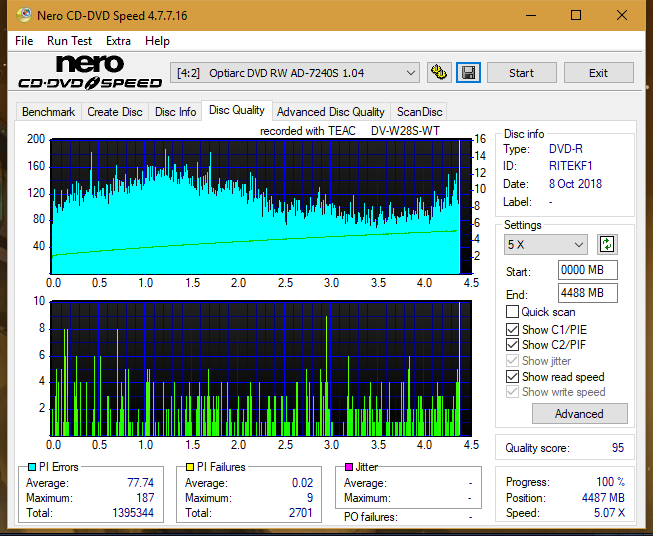Image resolution: width=653 pixels, height=536 pixels.
Task: Open the Run Test menu
Action: click(69, 41)
